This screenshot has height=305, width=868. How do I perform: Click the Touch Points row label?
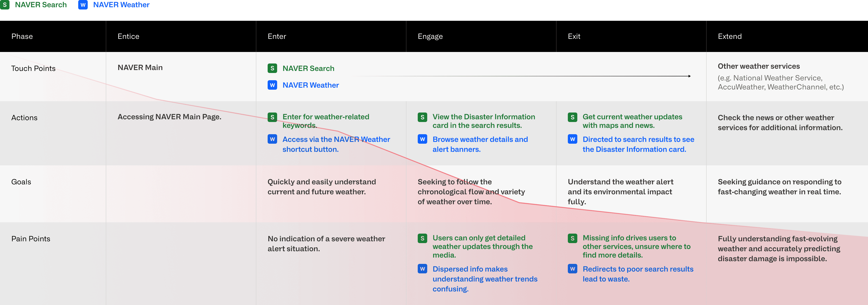(x=33, y=68)
